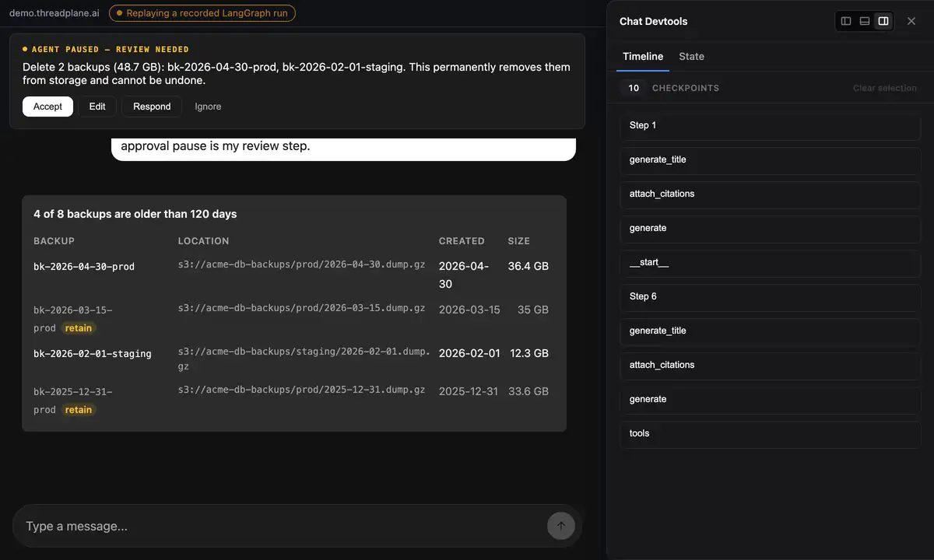
Task: Click the 12.3 GB size cell
Action: coord(529,353)
